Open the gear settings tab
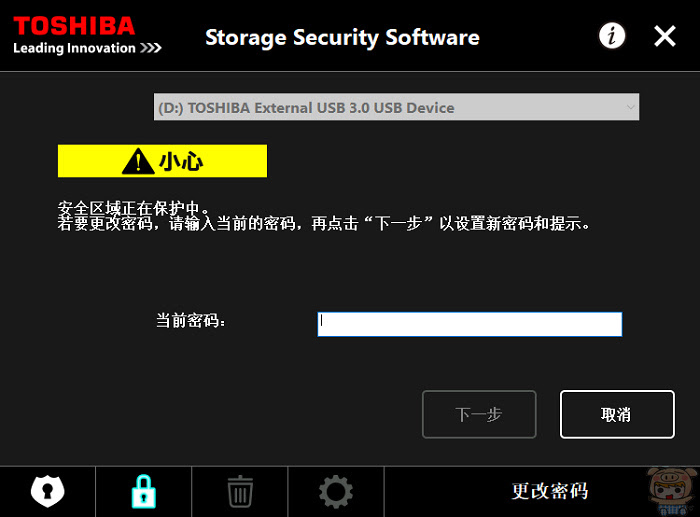700x517 pixels. (336, 492)
